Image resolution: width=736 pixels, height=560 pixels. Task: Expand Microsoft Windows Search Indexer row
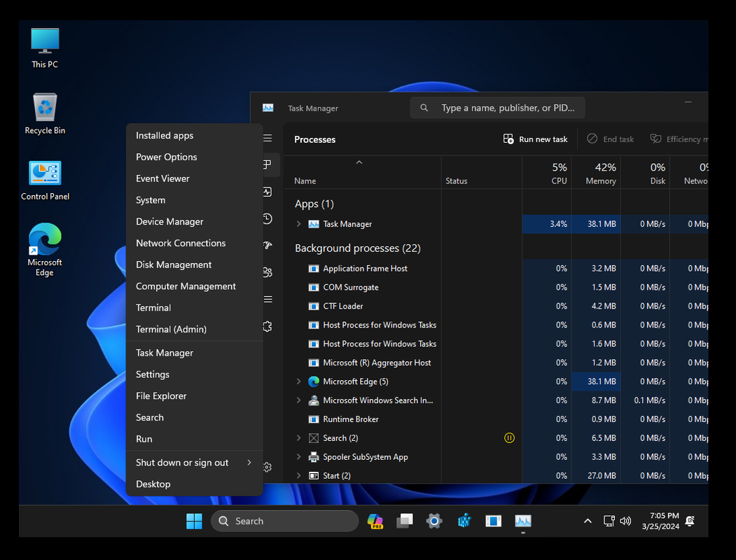pyautogui.click(x=298, y=400)
